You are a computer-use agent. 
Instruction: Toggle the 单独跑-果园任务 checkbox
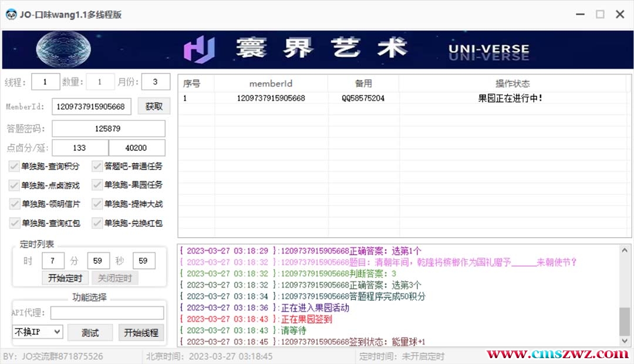(x=97, y=185)
